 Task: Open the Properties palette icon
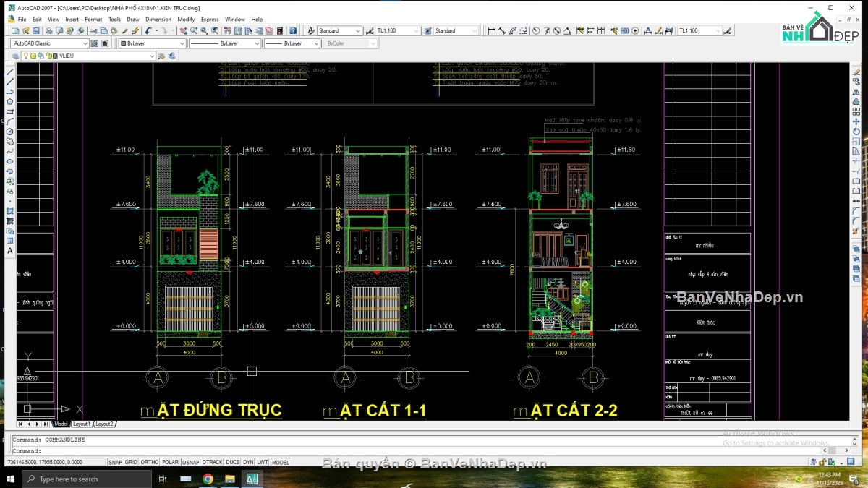click(228, 30)
